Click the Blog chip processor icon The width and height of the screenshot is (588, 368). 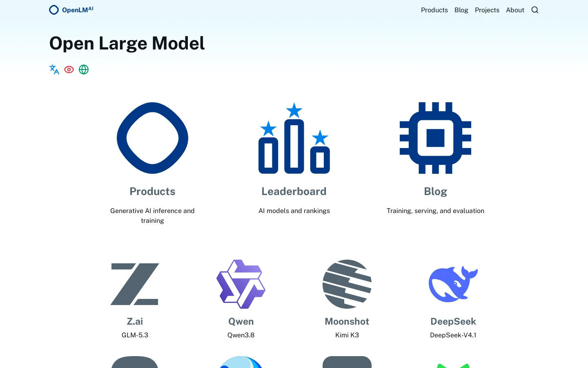pyautogui.click(x=435, y=138)
